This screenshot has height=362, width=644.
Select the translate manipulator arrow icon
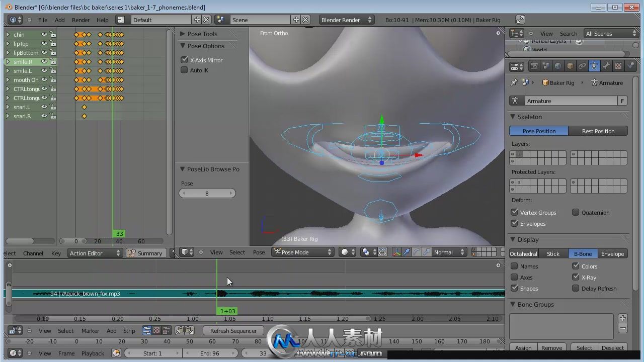click(x=407, y=252)
